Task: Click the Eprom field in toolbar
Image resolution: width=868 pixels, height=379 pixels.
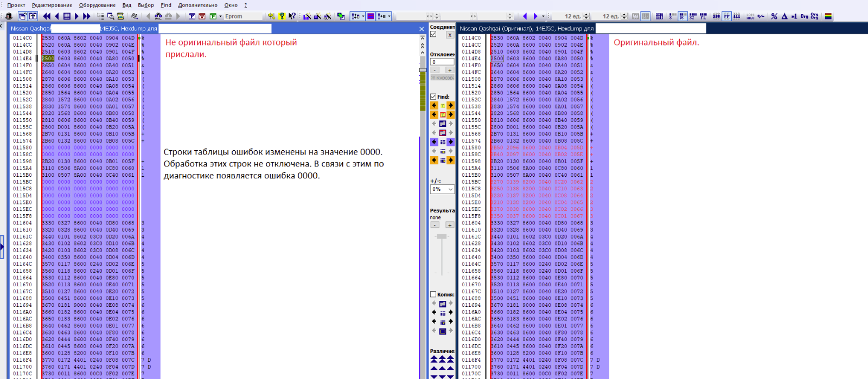Action: 242,16
